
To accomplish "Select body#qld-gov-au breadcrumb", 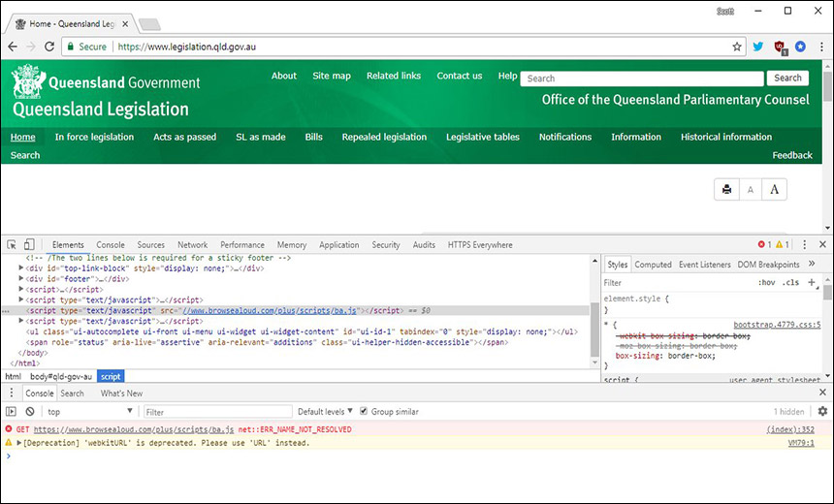I will (x=61, y=376).
